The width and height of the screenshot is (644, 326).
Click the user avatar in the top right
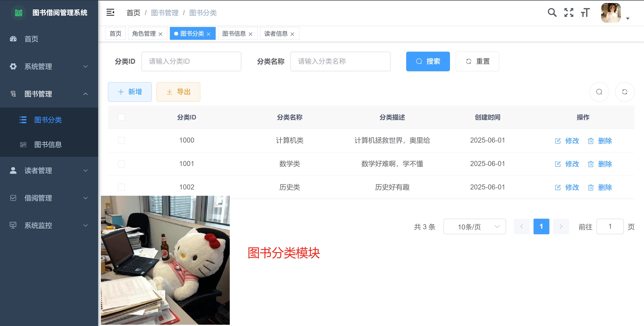(610, 13)
